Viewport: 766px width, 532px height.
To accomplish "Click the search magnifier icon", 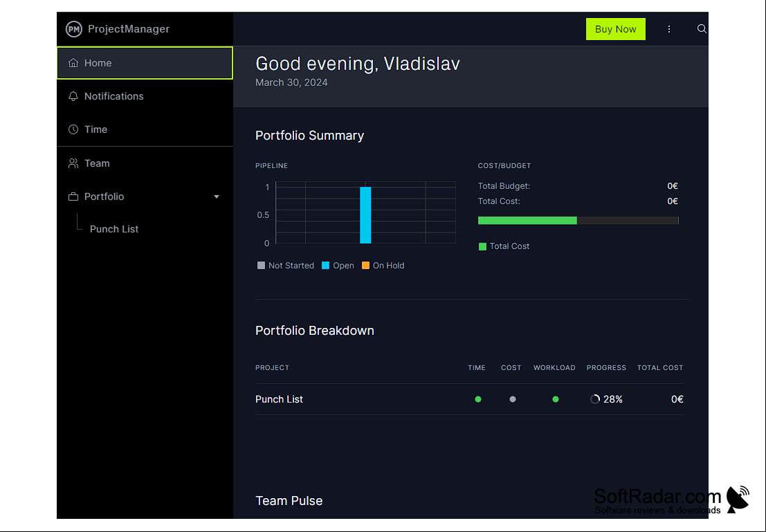I will point(702,29).
